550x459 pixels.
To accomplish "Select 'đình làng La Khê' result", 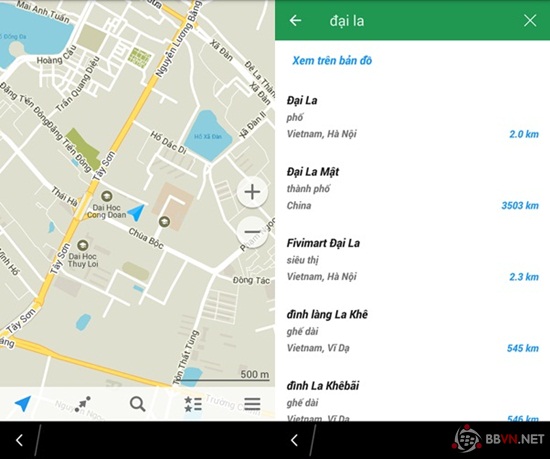I will pyautogui.click(x=412, y=331).
